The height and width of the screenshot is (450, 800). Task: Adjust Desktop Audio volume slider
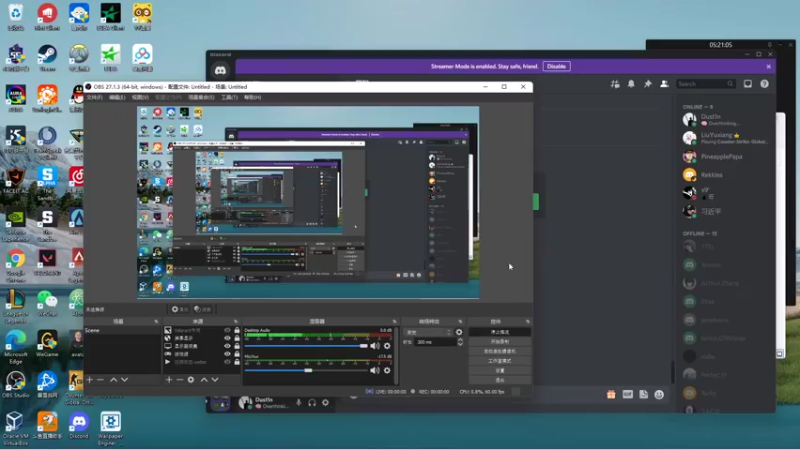pyautogui.click(x=306, y=346)
